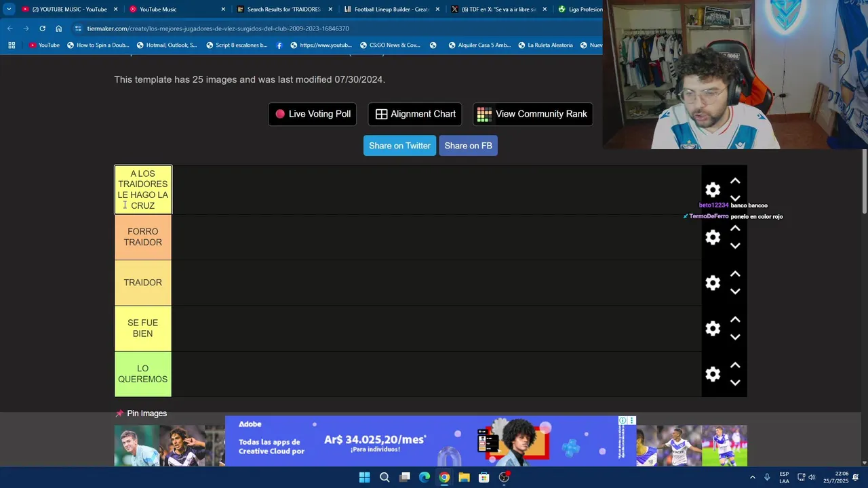Image resolution: width=868 pixels, height=488 pixels.
Task: Open the Alignment Chart button
Action: 415,114
